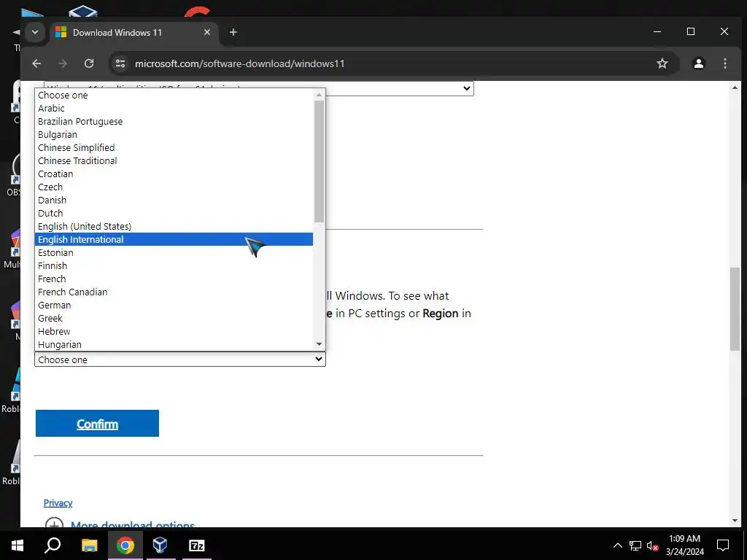747x560 pixels.
Task: Open Windows Start menu
Action: 18,545
